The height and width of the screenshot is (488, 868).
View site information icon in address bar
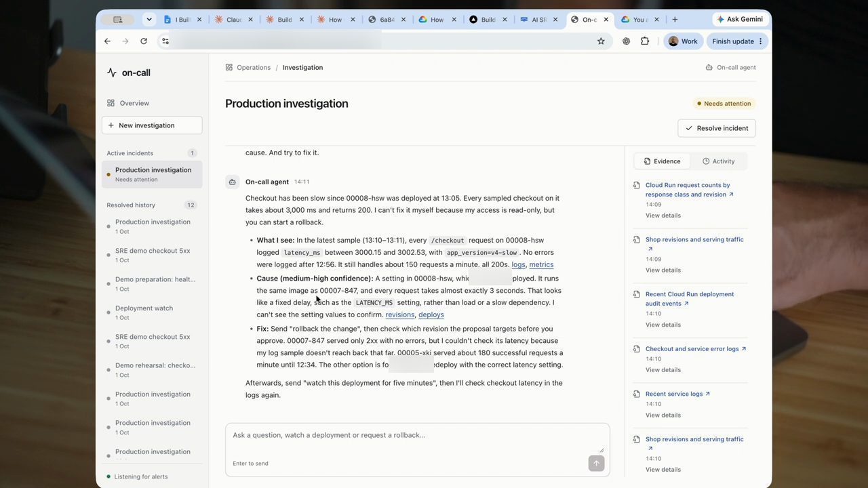tap(165, 41)
